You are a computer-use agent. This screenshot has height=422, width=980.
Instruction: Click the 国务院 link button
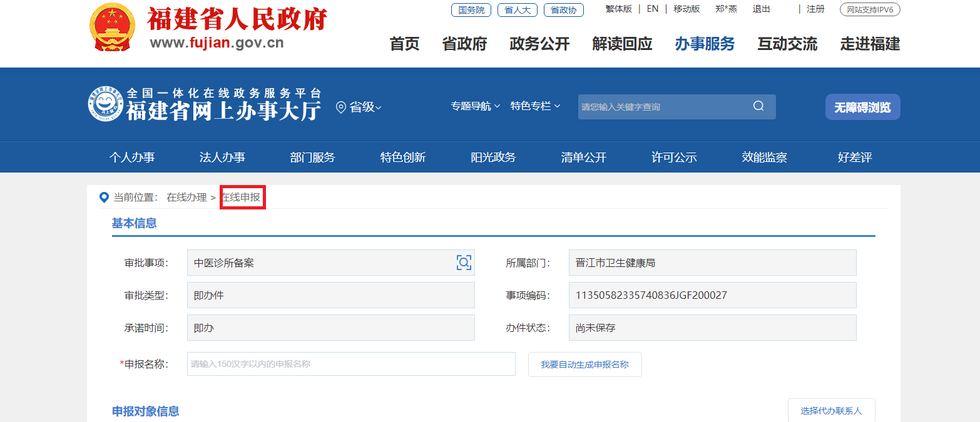pyautogui.click(x=471, y=10)
